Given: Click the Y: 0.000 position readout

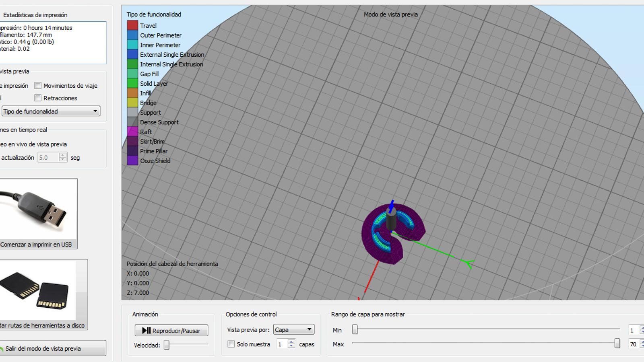Looking at the screenshot, I should [x=138, y=283].
